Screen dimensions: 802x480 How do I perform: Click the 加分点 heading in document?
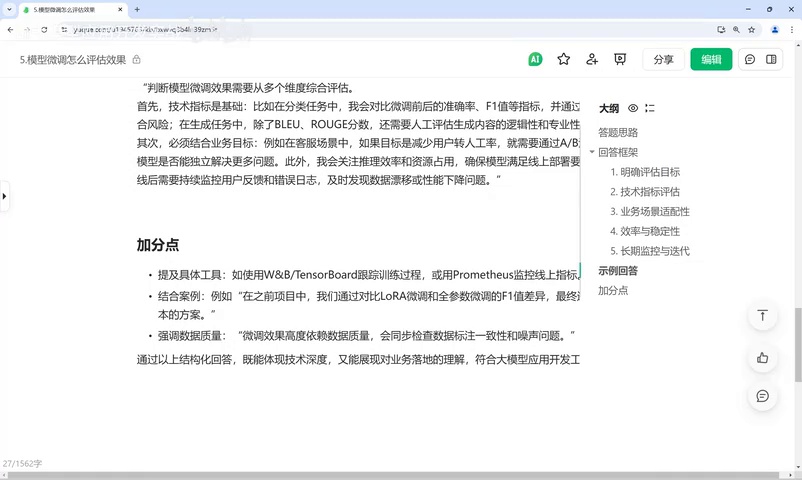[158, 245]
